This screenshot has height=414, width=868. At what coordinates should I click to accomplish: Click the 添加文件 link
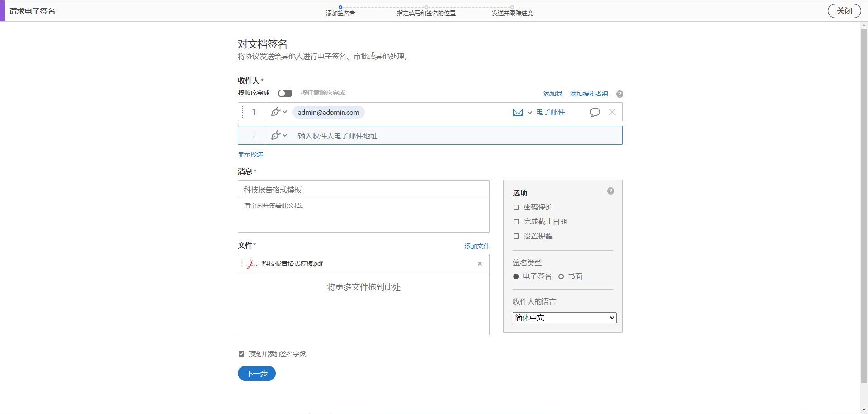click(x=477, y=246)
